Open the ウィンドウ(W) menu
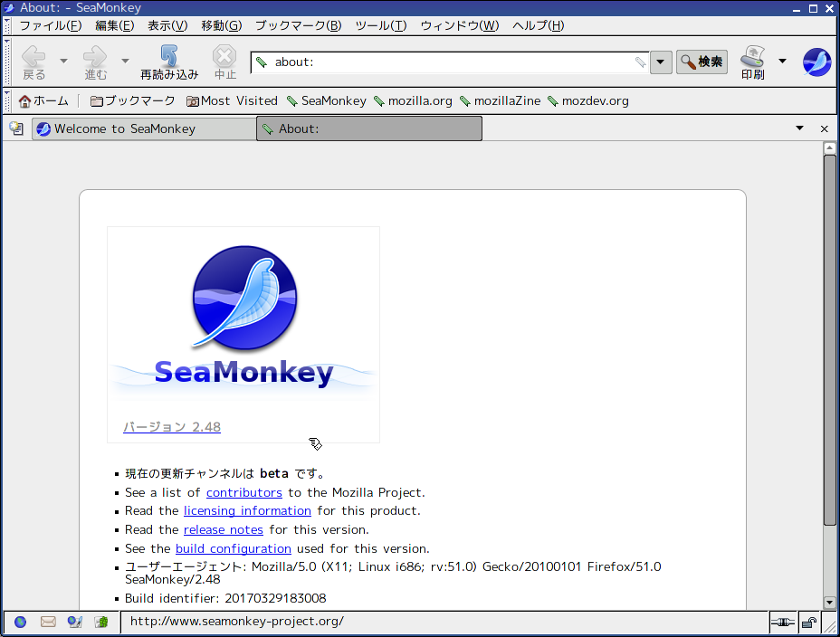 point(460,25)
